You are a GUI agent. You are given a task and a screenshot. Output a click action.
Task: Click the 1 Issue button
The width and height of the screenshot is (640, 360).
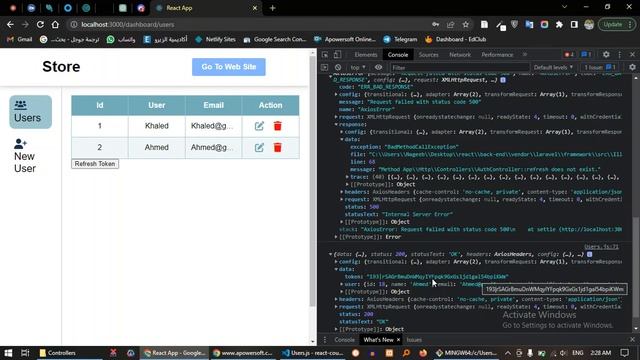(600, 67)
